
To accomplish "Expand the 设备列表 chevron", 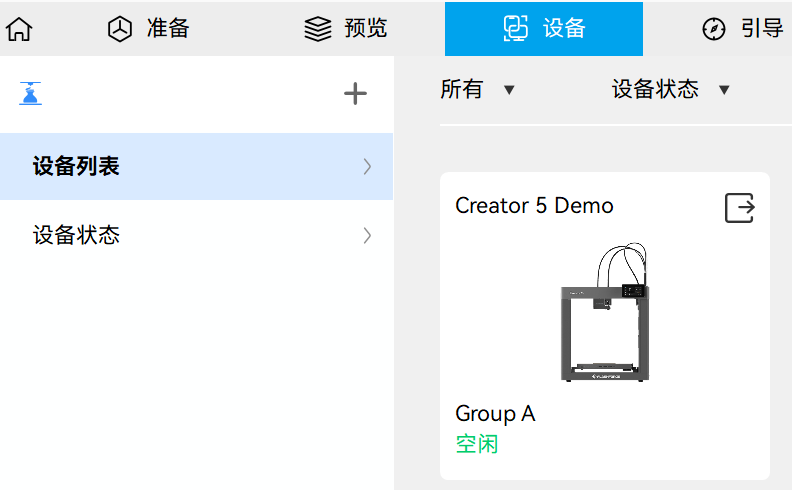I will [x=367, y=166].
